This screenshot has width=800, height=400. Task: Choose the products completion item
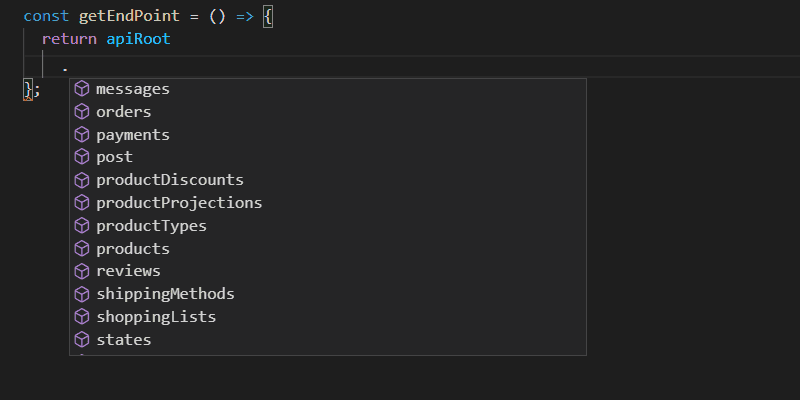[133, 249]
